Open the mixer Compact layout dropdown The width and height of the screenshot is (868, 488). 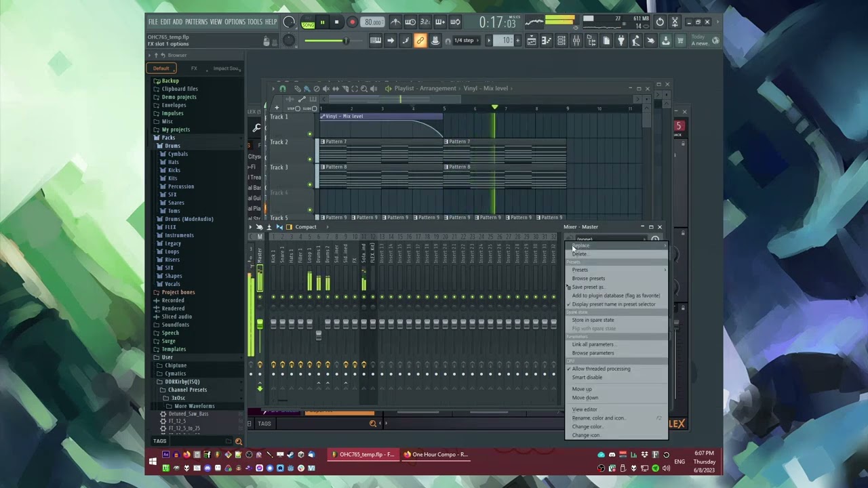tap(306, 227)
